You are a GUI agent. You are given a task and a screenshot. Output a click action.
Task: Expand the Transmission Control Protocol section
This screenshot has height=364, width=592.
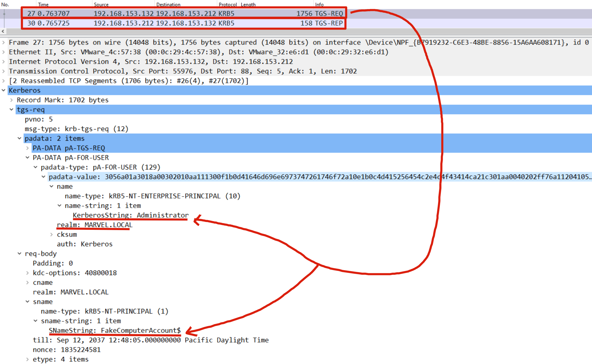click(3, 71)
